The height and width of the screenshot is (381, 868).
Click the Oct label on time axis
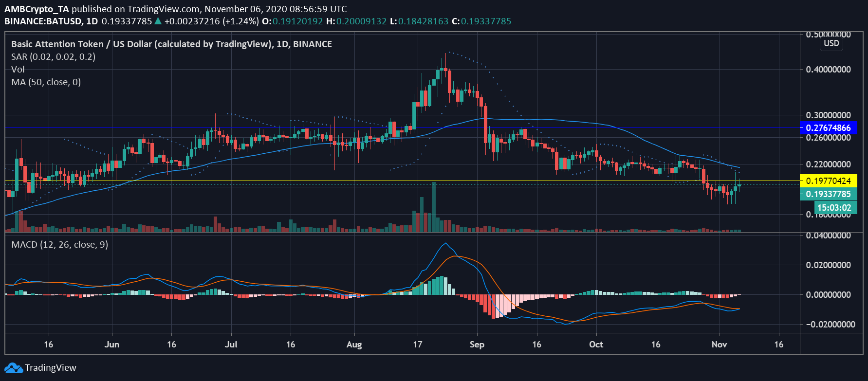[596, 345]
